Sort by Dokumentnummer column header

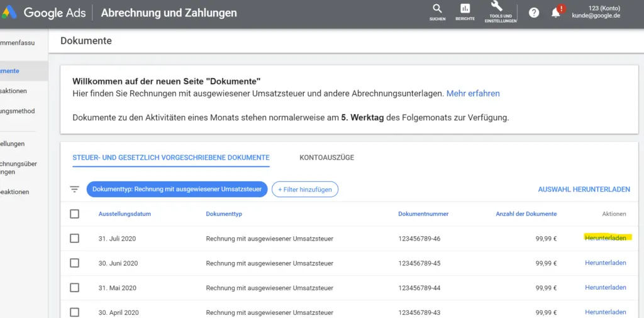tap(423, 214)
